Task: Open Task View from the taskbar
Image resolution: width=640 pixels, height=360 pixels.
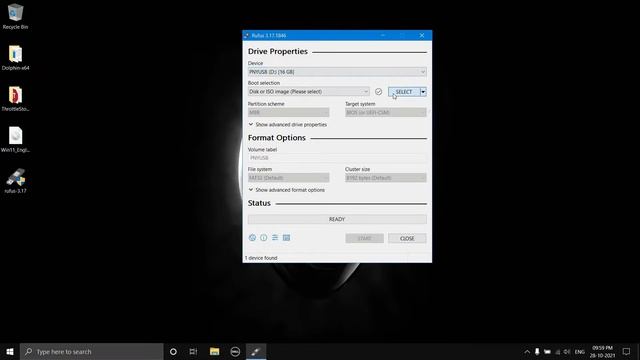Action: [193, 351]
